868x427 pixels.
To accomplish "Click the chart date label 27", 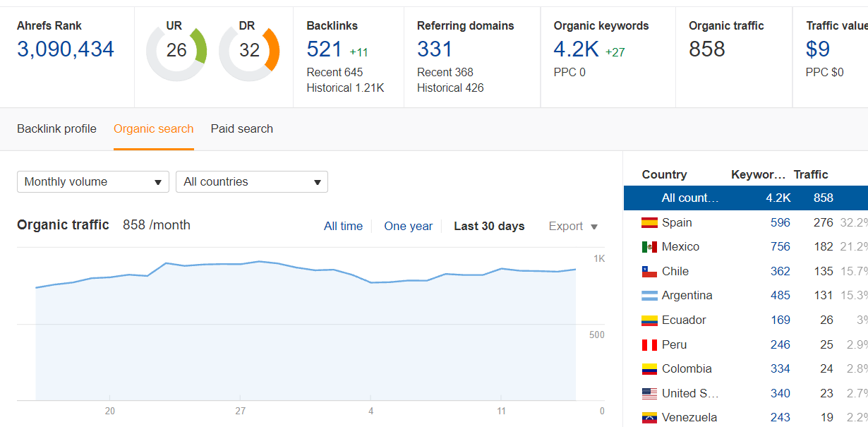I will [x=241, y=411].
